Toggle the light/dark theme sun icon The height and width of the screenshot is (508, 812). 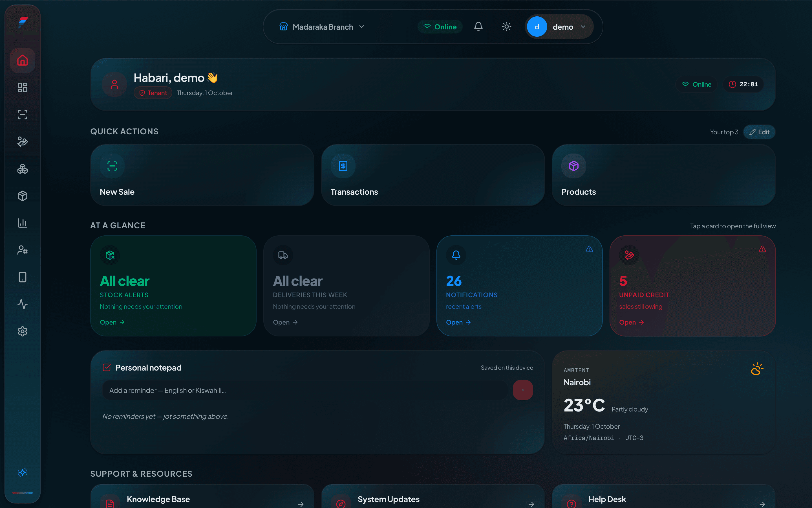(x=507, y=27)
